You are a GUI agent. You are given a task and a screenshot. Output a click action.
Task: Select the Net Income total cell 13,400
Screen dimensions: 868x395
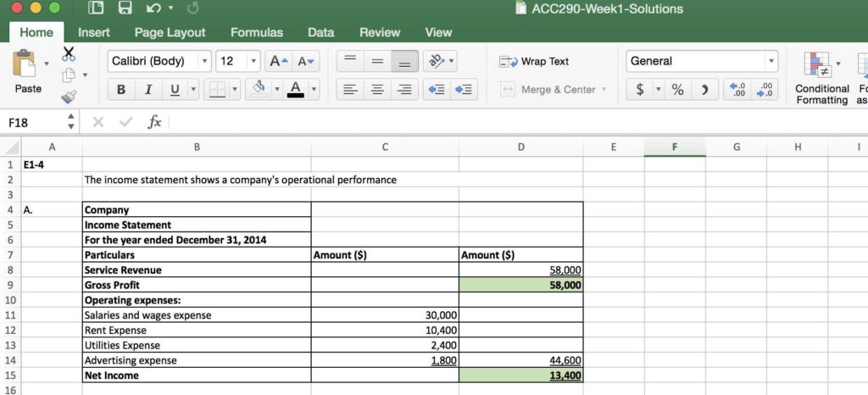click(520, 375)
